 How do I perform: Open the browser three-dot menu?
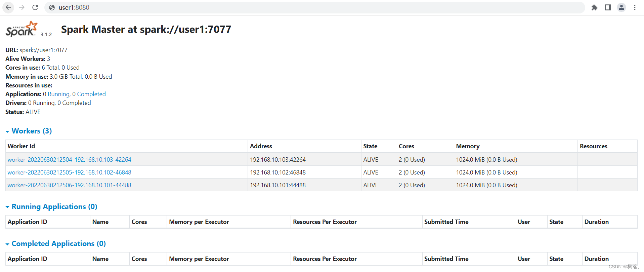pos(635,7)
